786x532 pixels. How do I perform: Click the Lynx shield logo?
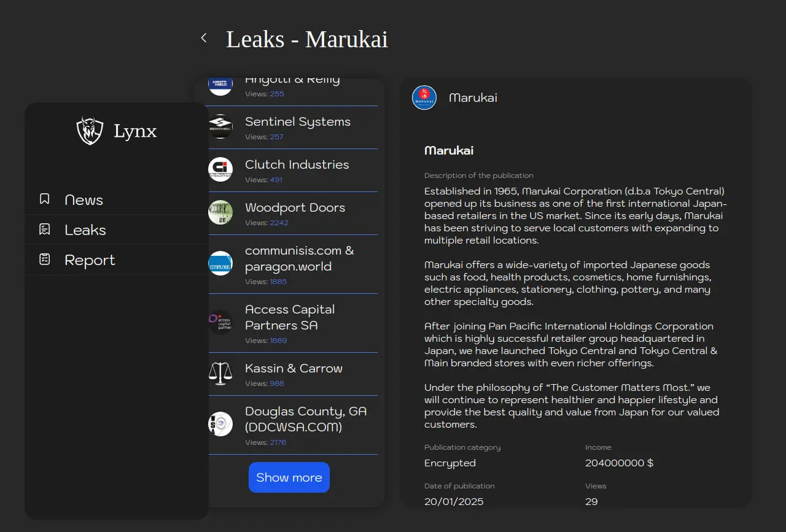tap(90, 131)
